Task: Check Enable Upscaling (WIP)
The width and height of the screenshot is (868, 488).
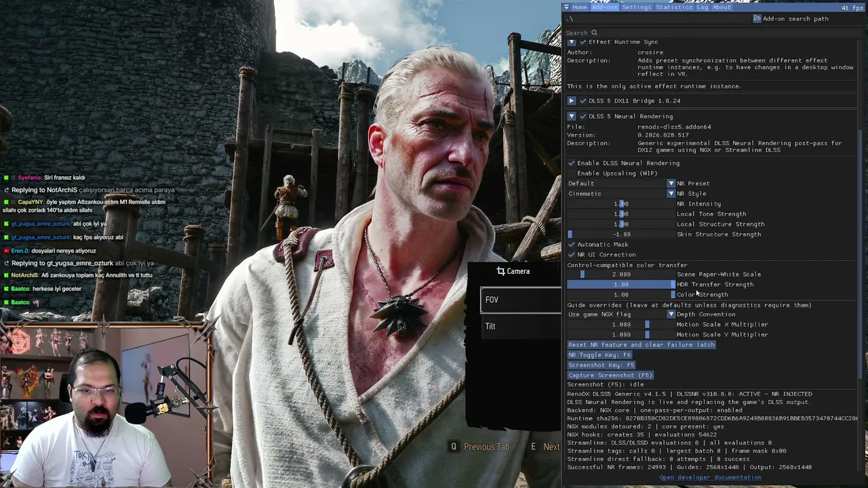Action: point(571,174)
